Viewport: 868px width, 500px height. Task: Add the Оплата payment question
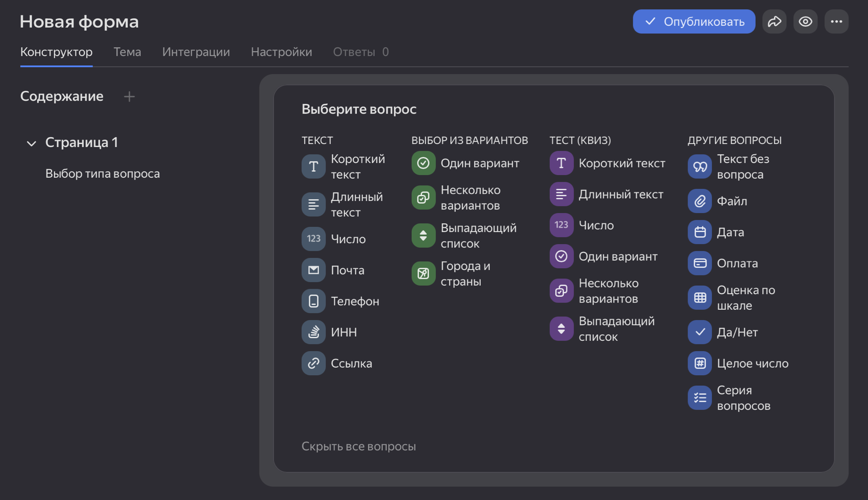pos(700,263)
